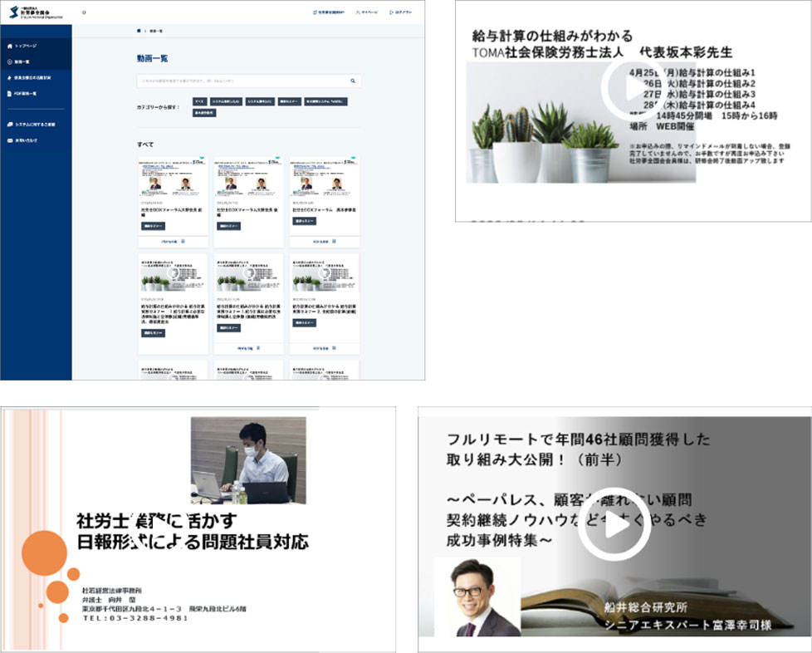Click the line 場所 WEB開催
The height and width of the screenshot is (653, 812).
(662, 126)
